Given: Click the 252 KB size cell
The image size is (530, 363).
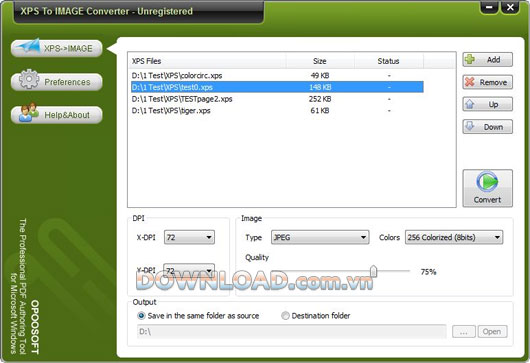Looking at the screenshot, I should [320, 99].
